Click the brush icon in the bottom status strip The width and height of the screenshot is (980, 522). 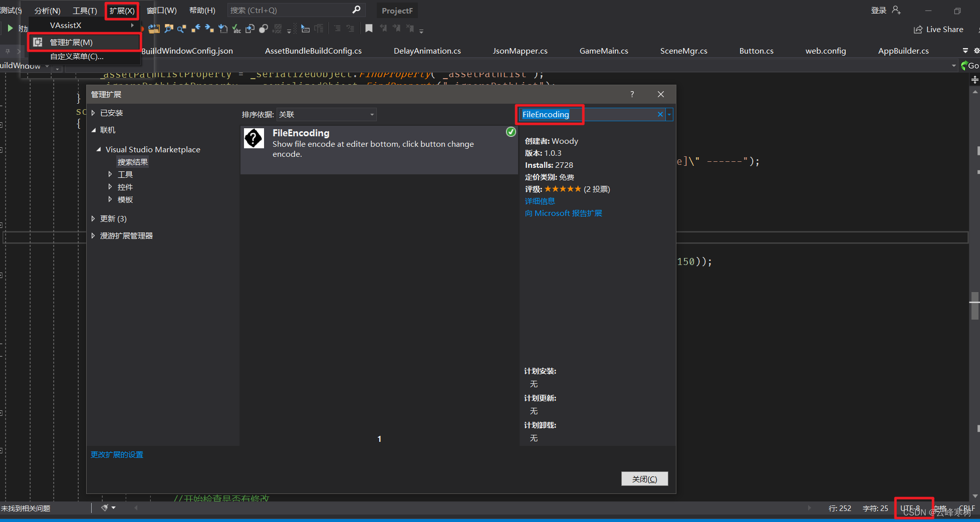104,508
